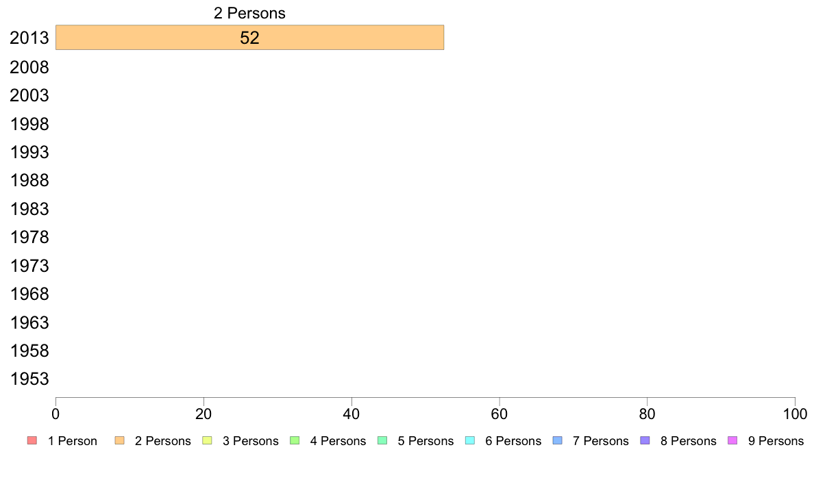Click the 5 Persons legend swatch

point(382,441)
